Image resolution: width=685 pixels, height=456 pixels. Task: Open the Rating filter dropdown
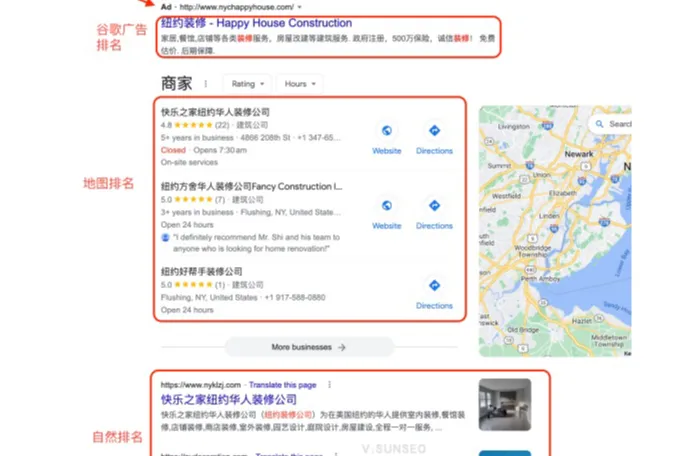pyautogui.click(x=248, y=84)
